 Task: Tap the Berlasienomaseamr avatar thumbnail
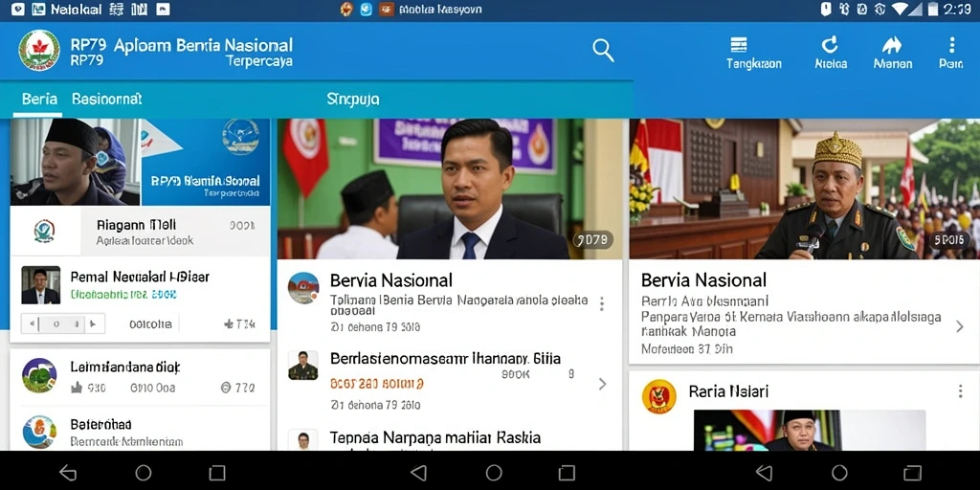[303, 365]
